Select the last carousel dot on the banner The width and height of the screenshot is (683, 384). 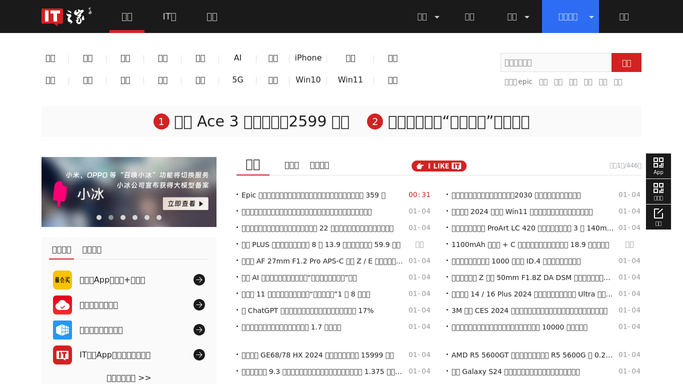(159, 217)
